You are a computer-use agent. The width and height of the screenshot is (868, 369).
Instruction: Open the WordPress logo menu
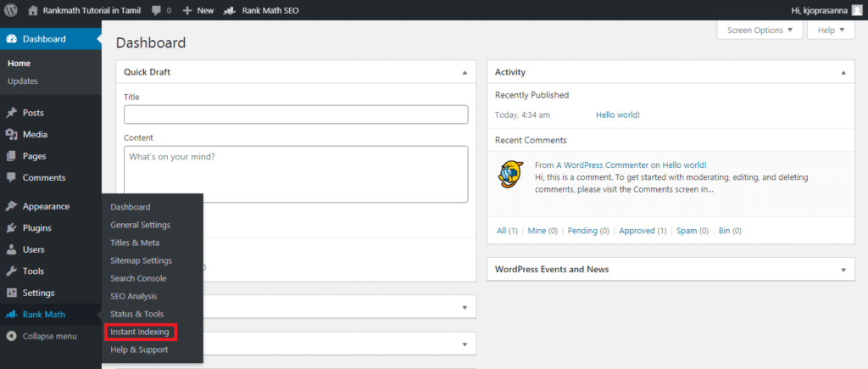(x=10, y=10)
